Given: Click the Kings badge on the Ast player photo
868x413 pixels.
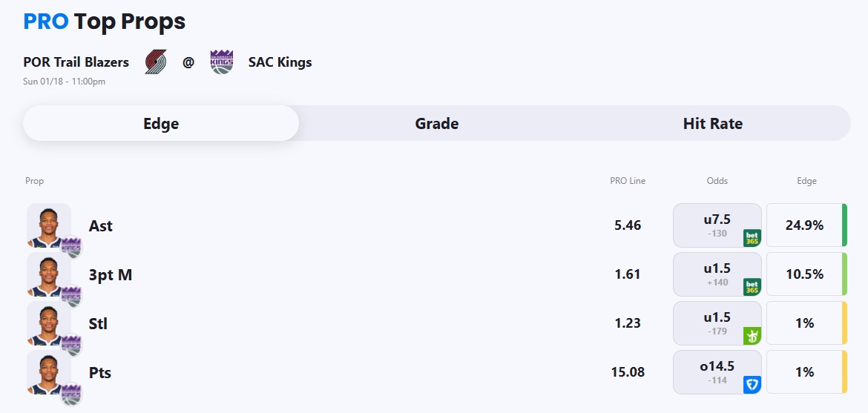Looking at the screenshot, I should pyautogui.click(x=71, y=246).
